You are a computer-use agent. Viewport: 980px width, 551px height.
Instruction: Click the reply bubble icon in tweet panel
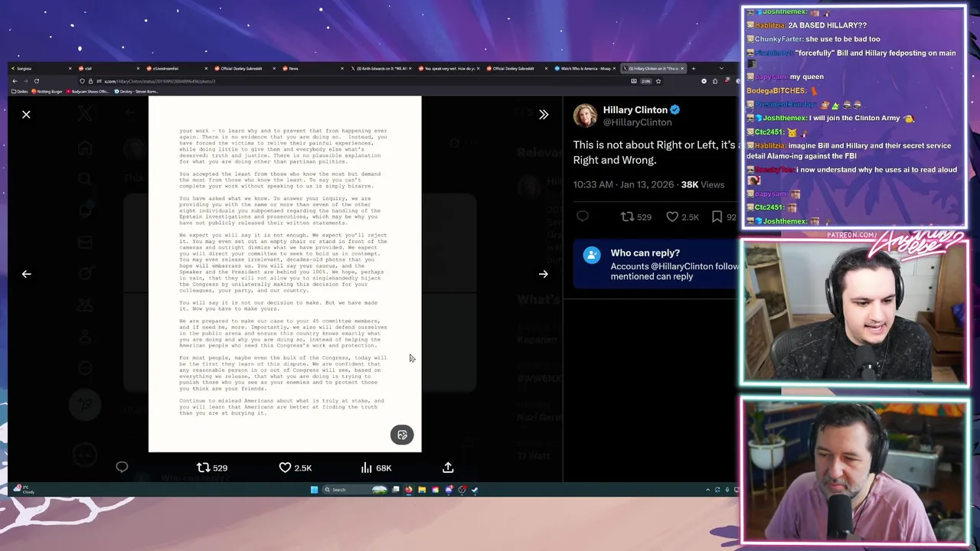(x=583, y=217)
